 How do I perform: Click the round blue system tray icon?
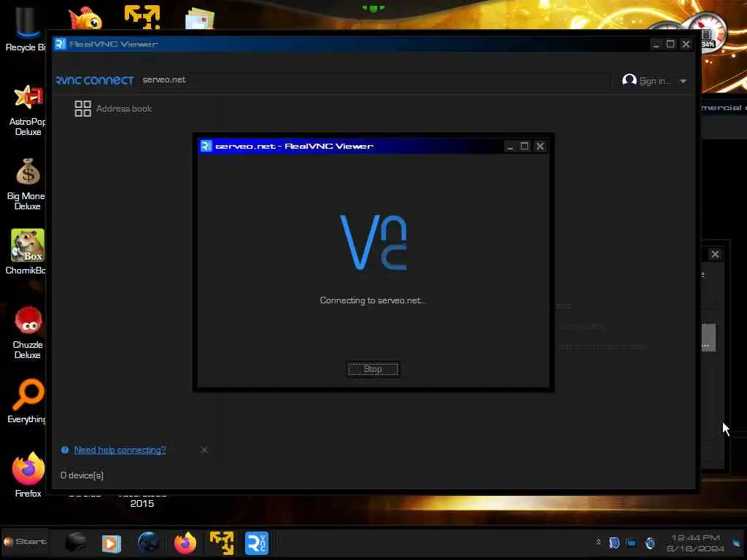650,542
